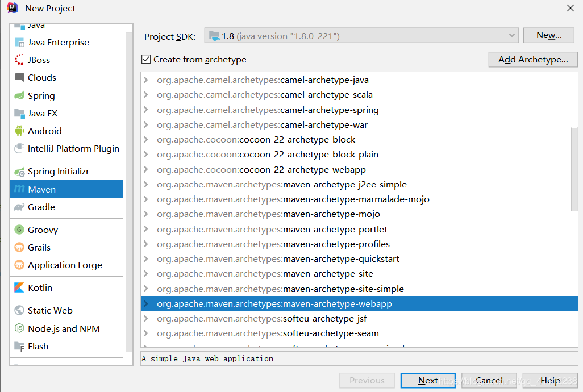Select Groovy project type
583x392 pixels.
coord(66,230)
